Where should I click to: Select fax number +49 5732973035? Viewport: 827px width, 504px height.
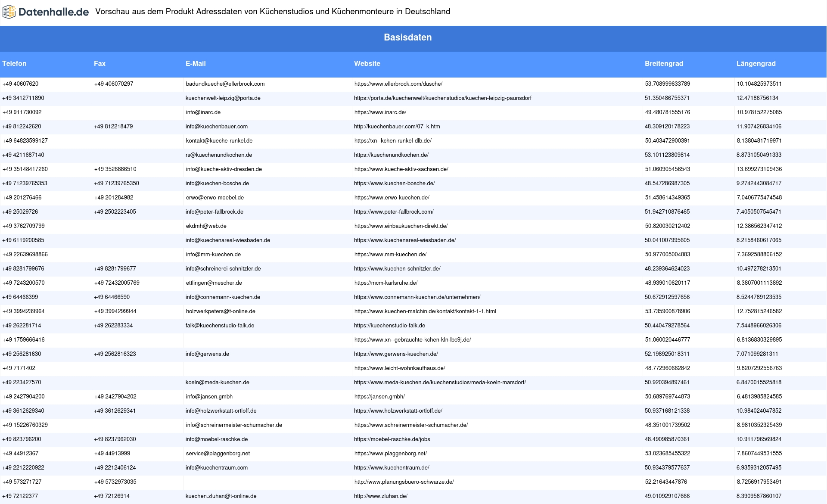coord(115,482)
